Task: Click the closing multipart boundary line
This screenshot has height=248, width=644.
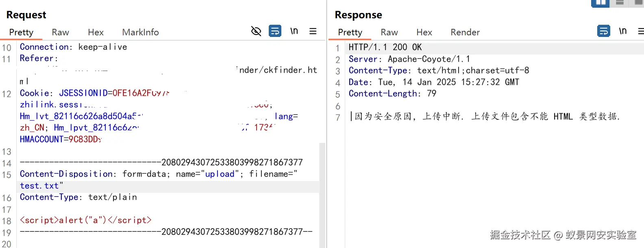Action: point(166,232)
